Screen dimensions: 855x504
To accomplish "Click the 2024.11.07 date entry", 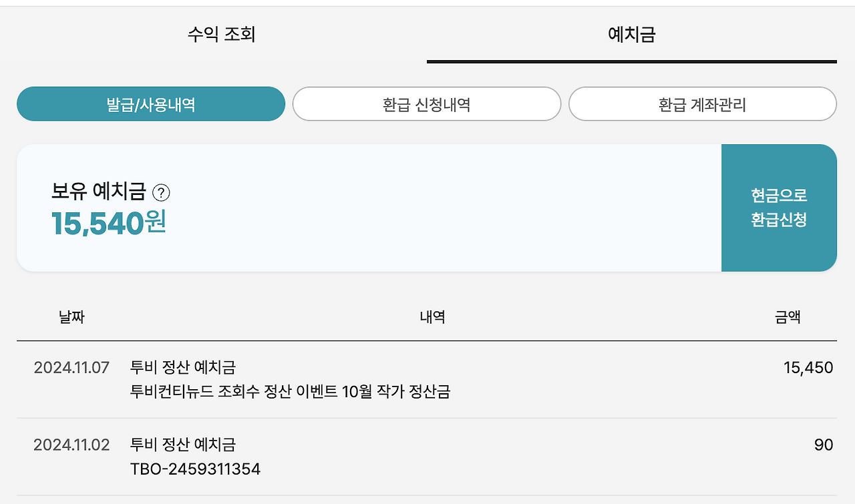I will (x=70, y=367).
